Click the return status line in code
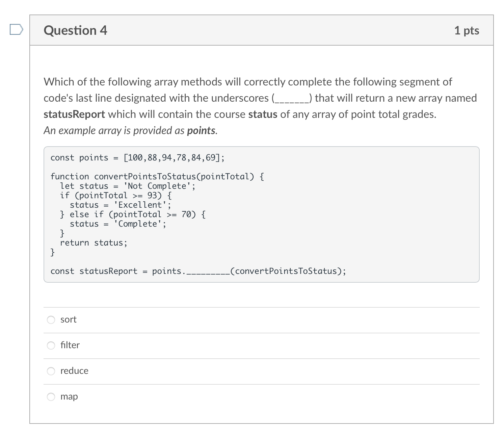This screenshot has height=435, width=504. pyautogui.click(x=94, y=242)
